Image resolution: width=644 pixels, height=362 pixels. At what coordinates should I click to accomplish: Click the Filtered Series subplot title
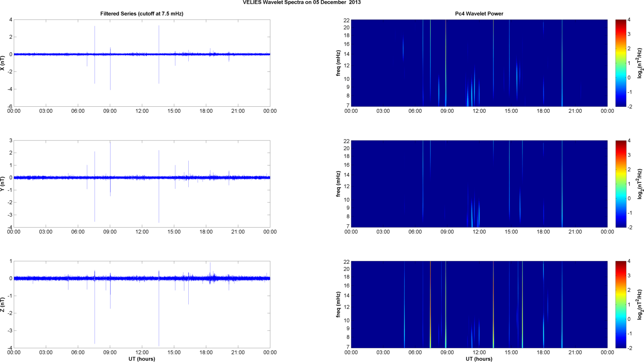142,14
